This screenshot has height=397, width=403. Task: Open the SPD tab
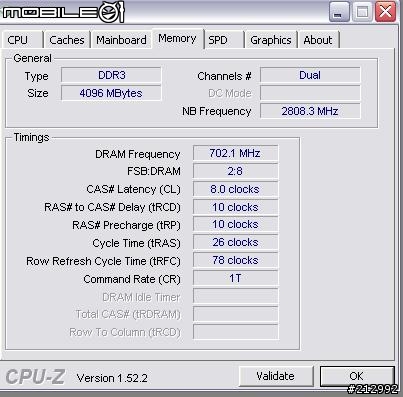coord(223,40)
